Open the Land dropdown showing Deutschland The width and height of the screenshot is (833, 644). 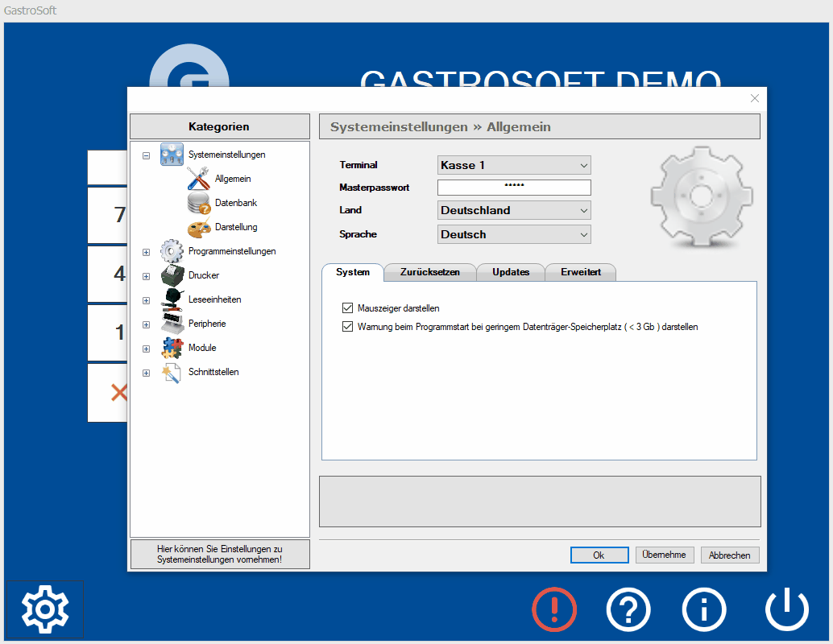coord(514,210)
